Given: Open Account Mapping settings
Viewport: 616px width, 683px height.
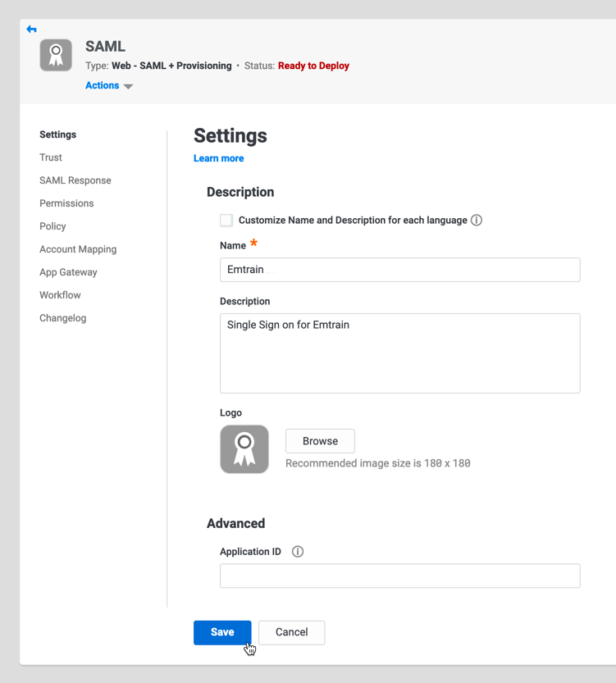Looking at the screenshot, I should [x=78, y=249].
